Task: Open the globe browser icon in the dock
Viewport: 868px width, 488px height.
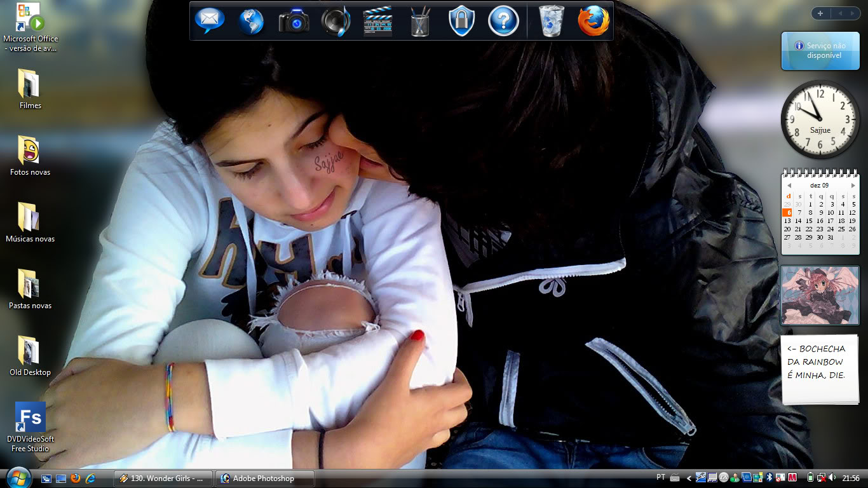Action: click(251, 21)
